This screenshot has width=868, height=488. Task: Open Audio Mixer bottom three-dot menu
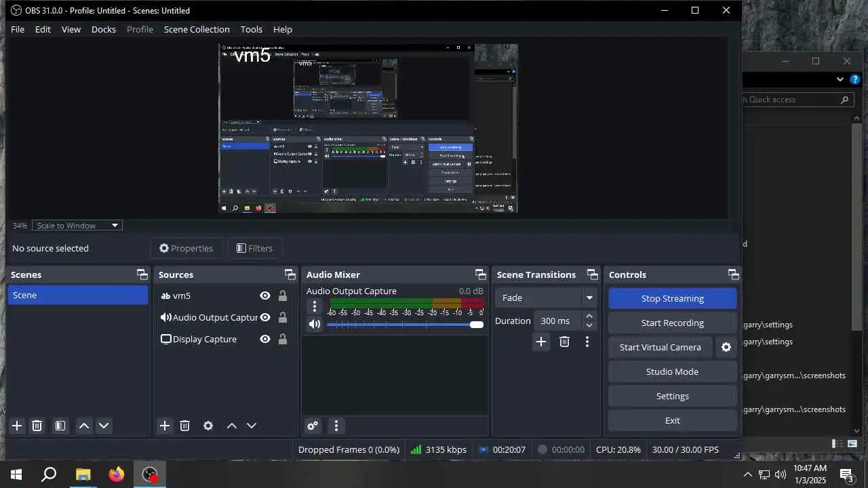(336, 426)
